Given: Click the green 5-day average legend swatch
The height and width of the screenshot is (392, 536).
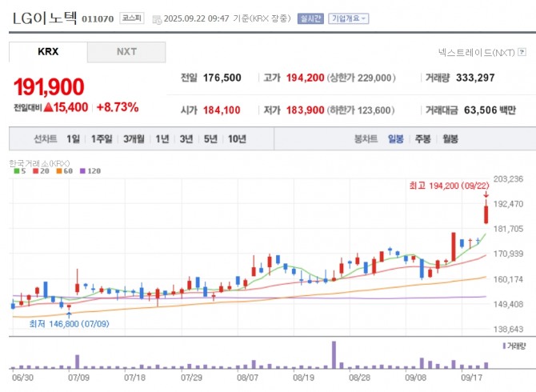Looking at the screenshot, I should pyautogui.click(x=17, y=171).
